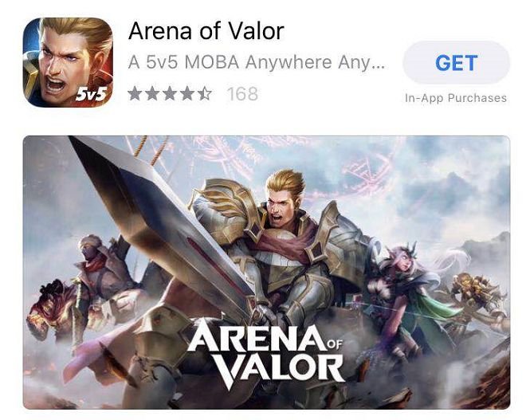Select the second rating star
This screenshot has width=530, height=420.
point(152,93)
